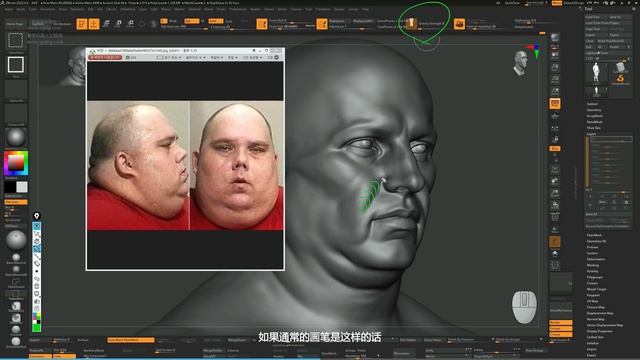Click the Rotate view icon on right shelf

point(555,204)
